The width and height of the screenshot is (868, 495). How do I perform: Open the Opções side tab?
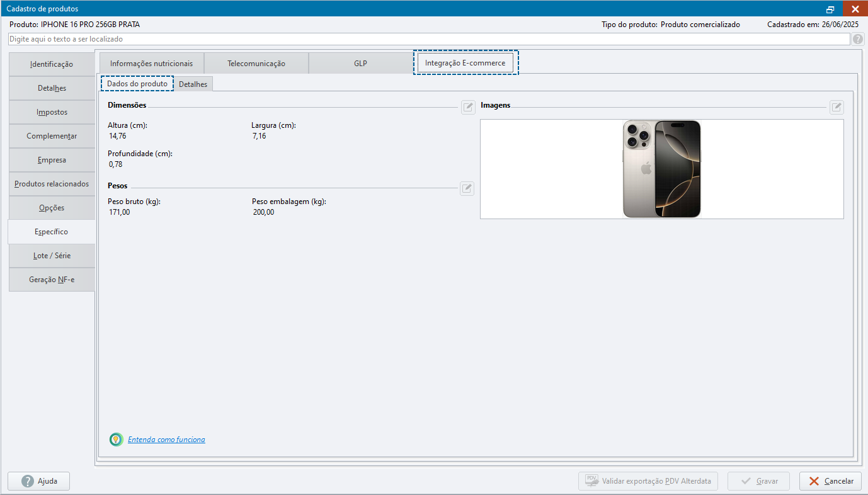point(52,208)
